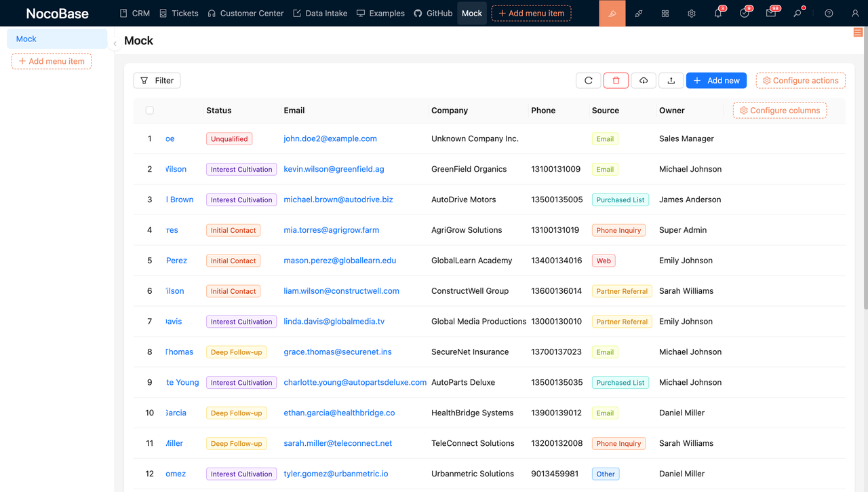Open the Young name link in row 9
868x492 pixels.
click(182, 382)
